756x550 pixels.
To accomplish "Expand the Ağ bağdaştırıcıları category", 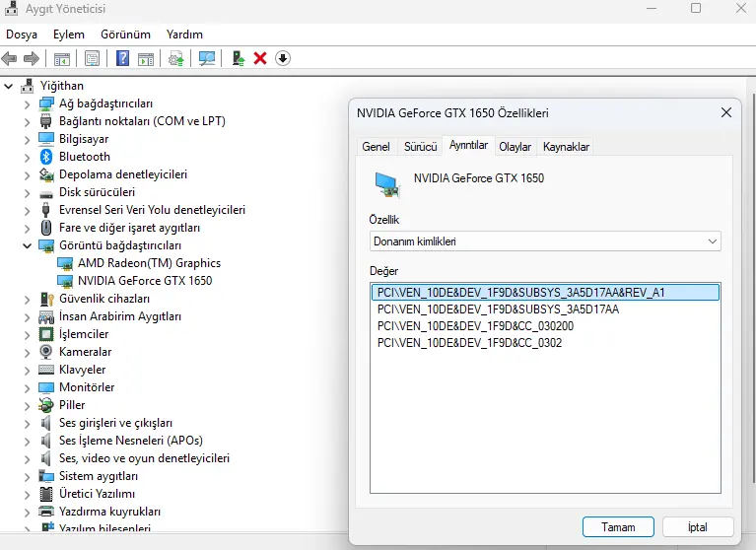I will pos(28,104).
